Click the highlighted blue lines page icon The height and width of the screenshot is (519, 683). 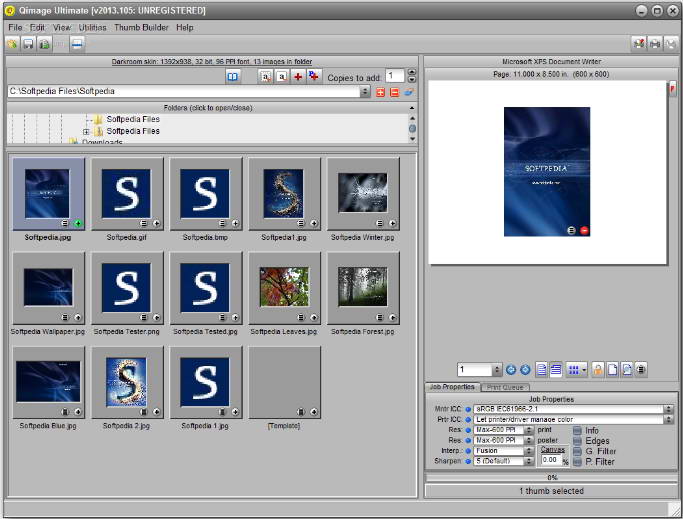point(556,370)
